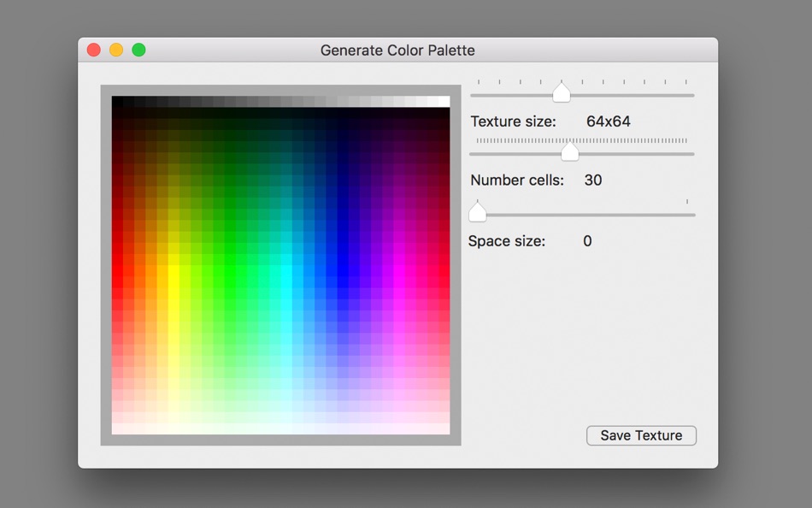The width and height of the screenshot is (812, 508).
Task: Click the Space size slider handle
Action: (478, 213)
